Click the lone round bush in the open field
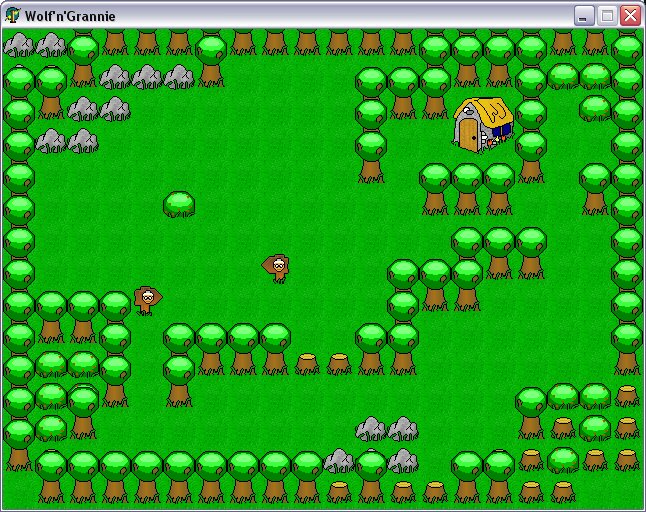Viewport: 646px width, 512px height. (179, 204)
